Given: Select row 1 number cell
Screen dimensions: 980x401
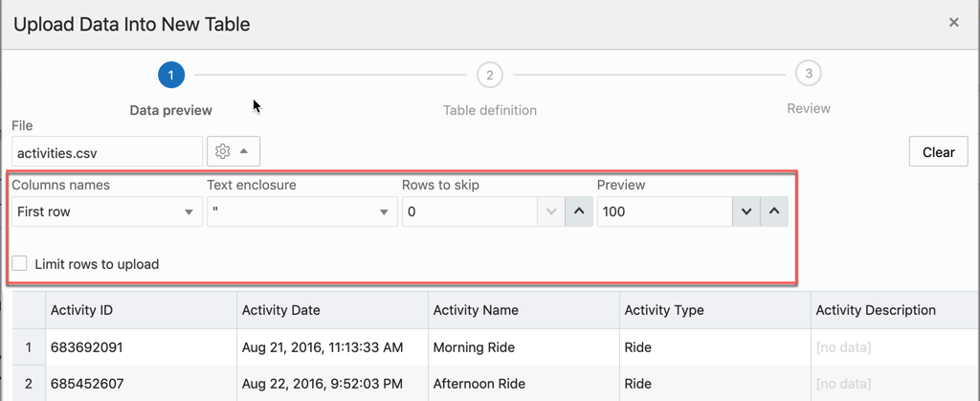Looking at the screenshot, I should tap(29, 347).
